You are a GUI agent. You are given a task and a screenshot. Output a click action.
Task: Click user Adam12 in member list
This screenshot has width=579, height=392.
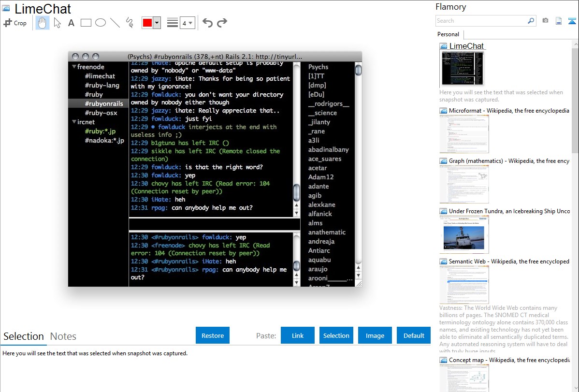click(x=321, y=177)
